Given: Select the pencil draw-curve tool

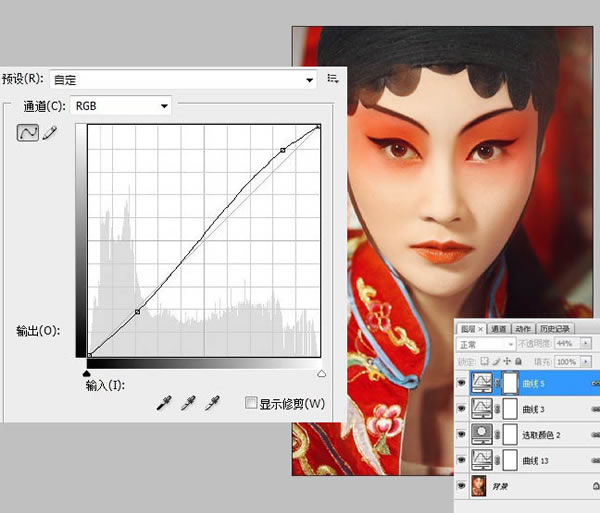Looking at the screenshot, I should (50, 133).
